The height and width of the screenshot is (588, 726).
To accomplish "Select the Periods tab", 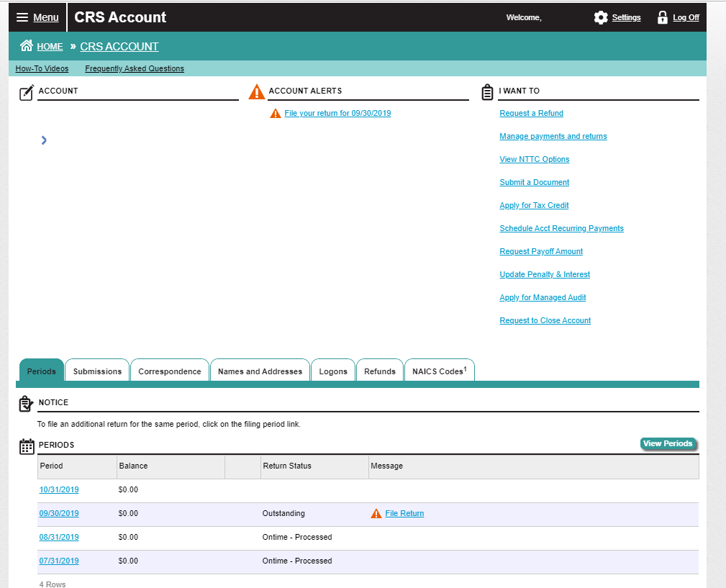I will tap(41, 371).
